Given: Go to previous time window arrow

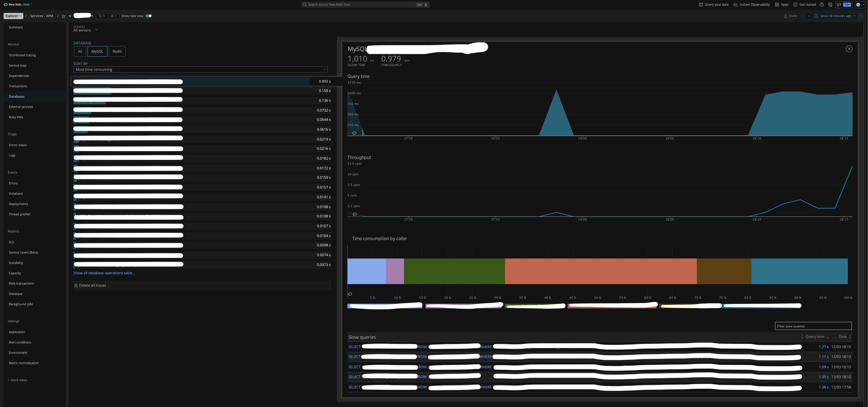Looking at the screenshot, I should (x=809, y=16).
